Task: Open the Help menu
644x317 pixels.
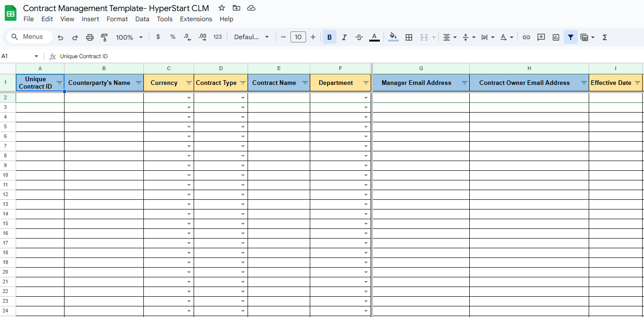Action: coord(226,19)
